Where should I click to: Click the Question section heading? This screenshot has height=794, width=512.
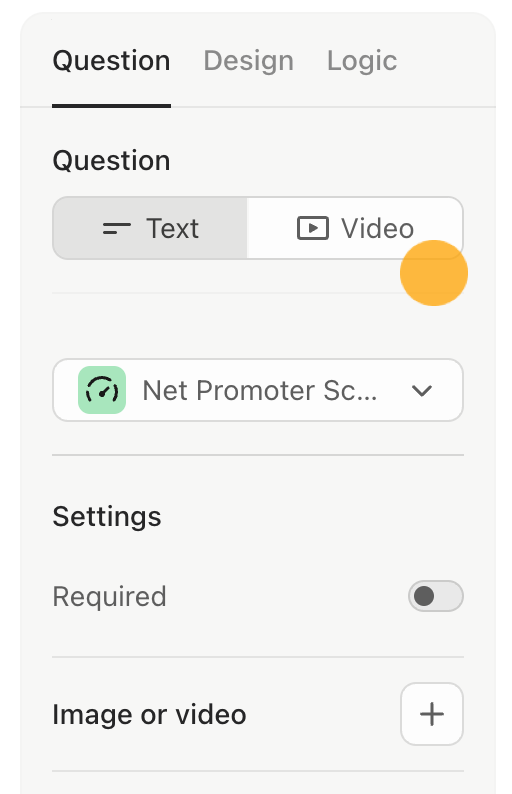(111, 161)
